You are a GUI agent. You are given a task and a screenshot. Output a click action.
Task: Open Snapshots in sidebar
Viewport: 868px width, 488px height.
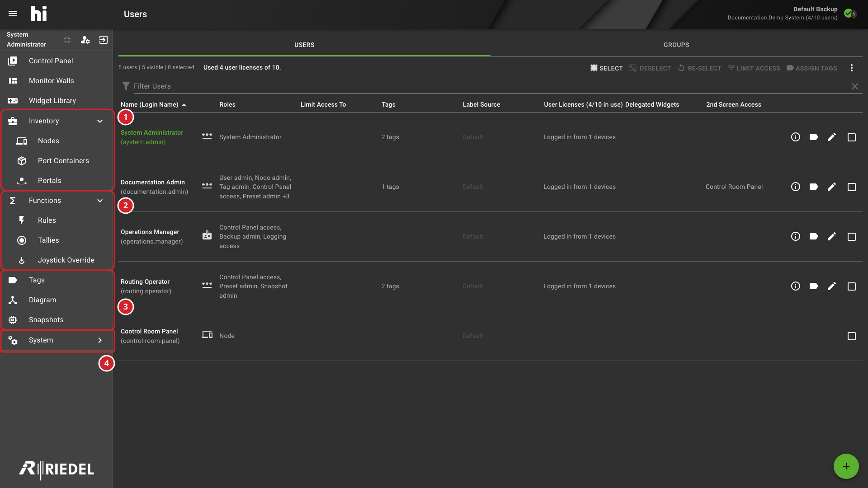tap(57, 320)
